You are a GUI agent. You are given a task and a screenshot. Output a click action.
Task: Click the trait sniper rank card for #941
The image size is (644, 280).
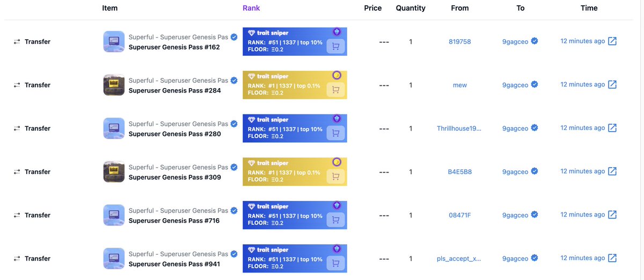(x=295, y=259)
